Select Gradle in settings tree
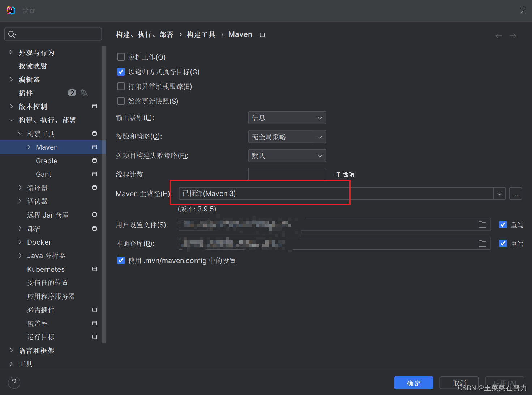Viewport: 532px width, 395px height. 47,161
